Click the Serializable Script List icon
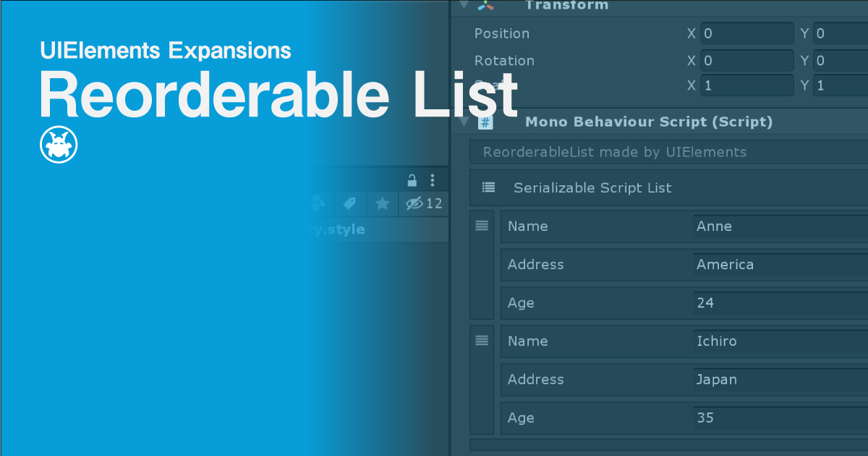Screen dimensions: 868x456 (x=488, y=188)
